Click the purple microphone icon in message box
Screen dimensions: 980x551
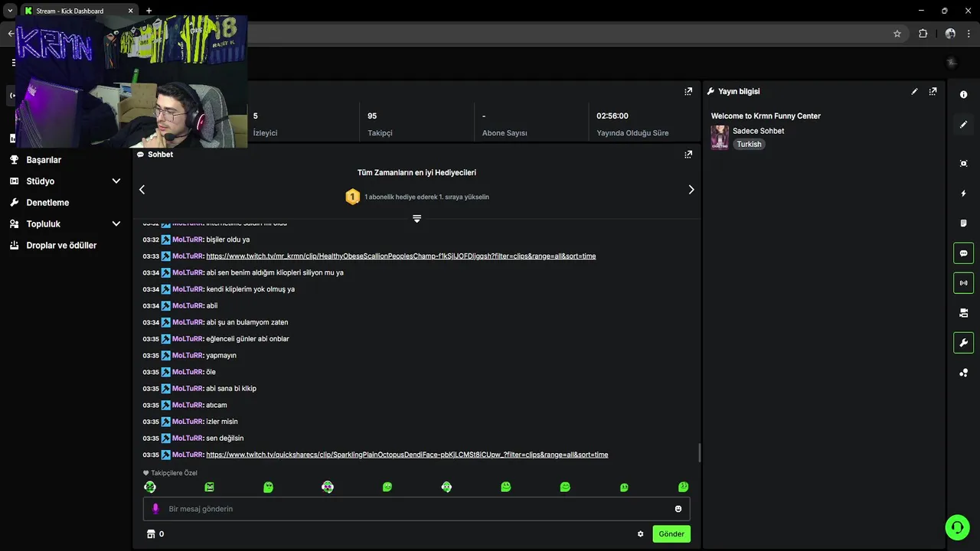point(155,509)
